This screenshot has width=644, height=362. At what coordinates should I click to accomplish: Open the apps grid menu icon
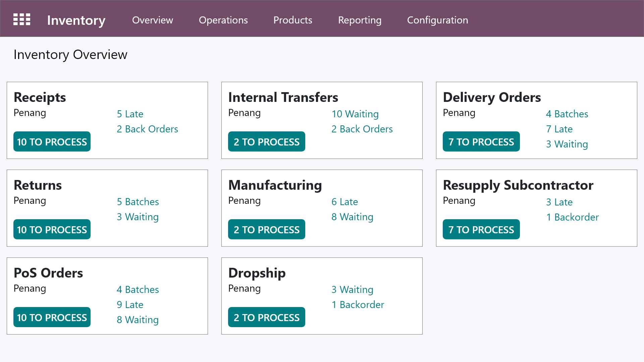click(22, 19)
